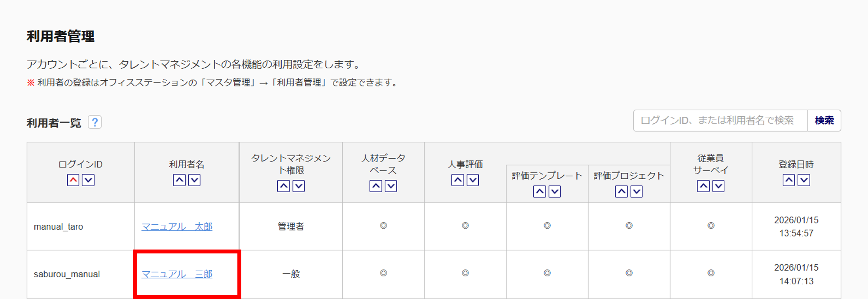The height and width of the screenshot is (299, 868).
Task: Sort employee survey column descending
Action: click(719, 186)
